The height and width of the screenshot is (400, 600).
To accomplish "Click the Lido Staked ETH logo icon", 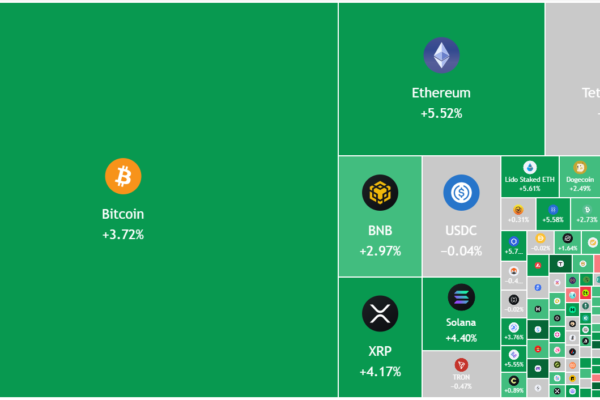I will pos(529,167).
